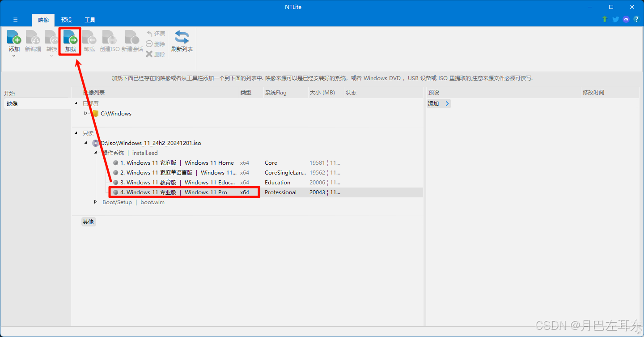The width and height of the screenshot is (644, 337).
Task: Open the Twitter link icon
Action: pyautogui.click(x=615, y=19)
